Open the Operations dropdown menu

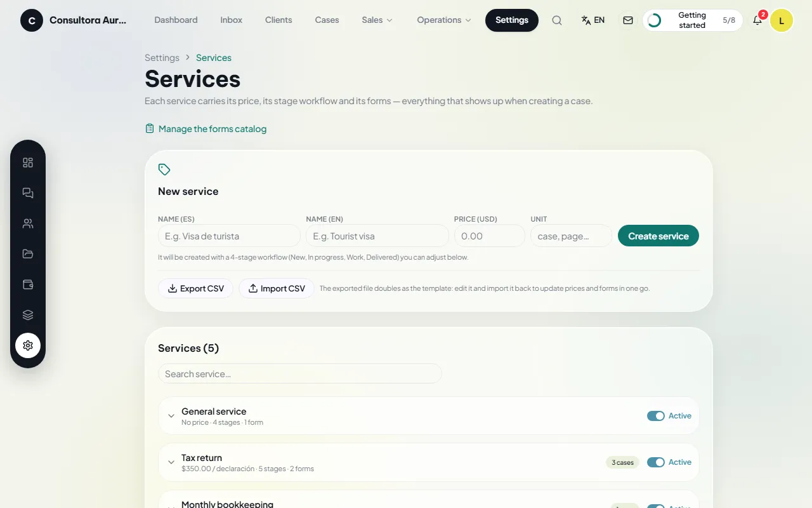coord(444,20)
